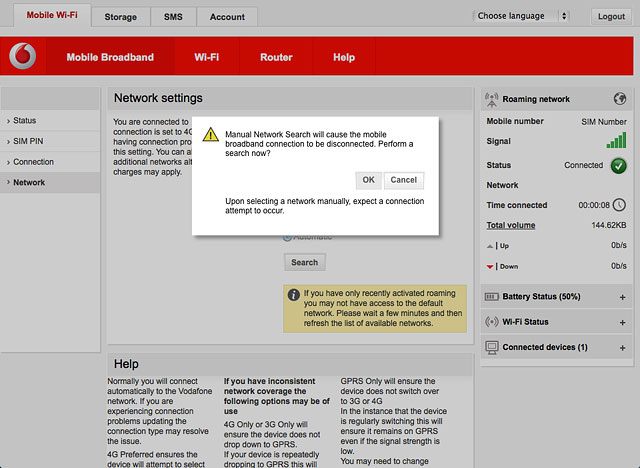Switch to the Mobile Wi-Fi tab
This screenshot has height=468, width=640.
[52, 15]
